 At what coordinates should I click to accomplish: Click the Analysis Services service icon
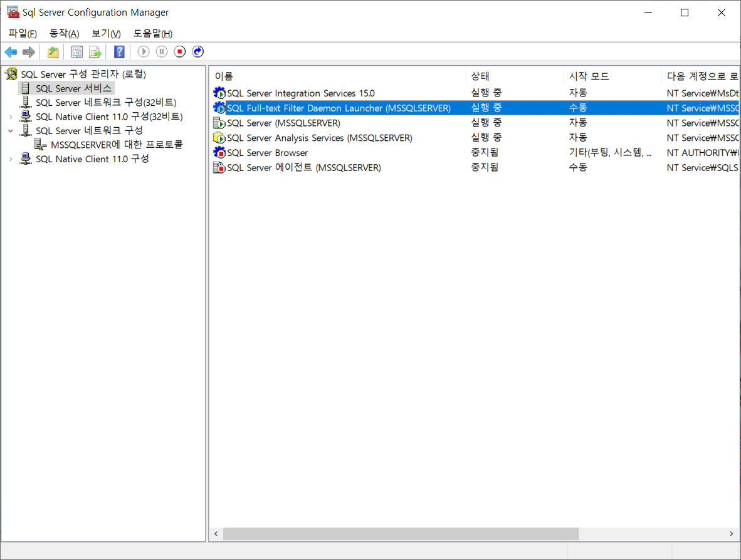(x=219, y=137)
